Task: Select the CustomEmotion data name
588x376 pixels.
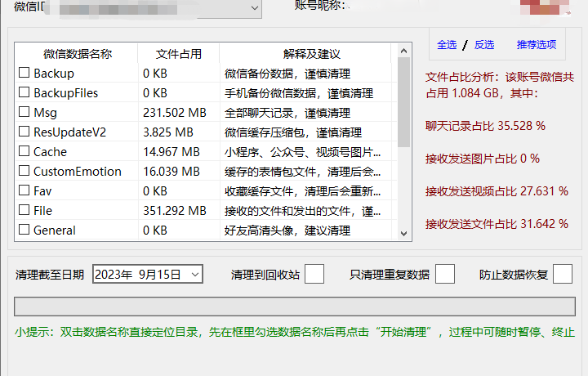Action: 78,172
